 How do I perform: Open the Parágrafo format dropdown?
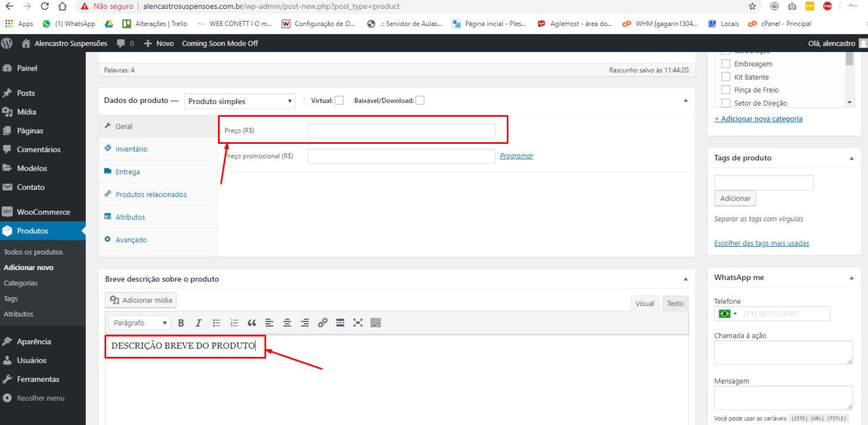pyautogui.click(x=140, y=323)
